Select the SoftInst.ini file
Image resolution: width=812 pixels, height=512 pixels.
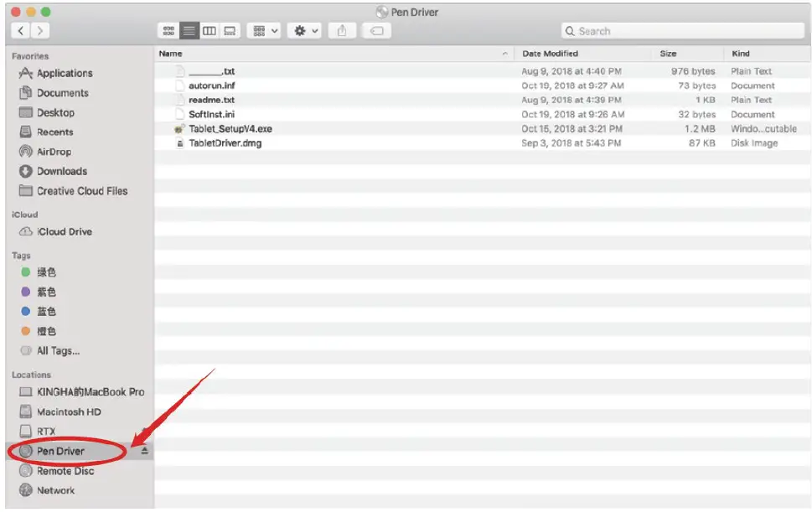pyautogui.click(x=211, y=115)
